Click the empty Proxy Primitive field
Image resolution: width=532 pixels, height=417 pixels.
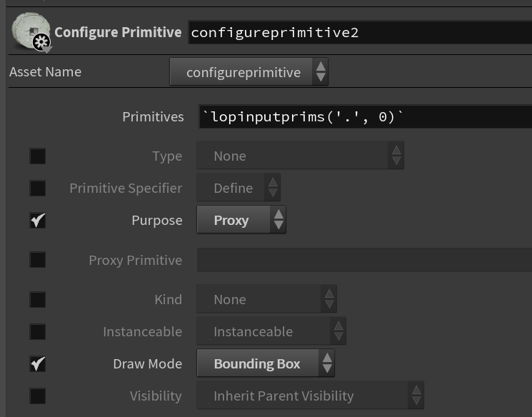(x=364, y=260)
